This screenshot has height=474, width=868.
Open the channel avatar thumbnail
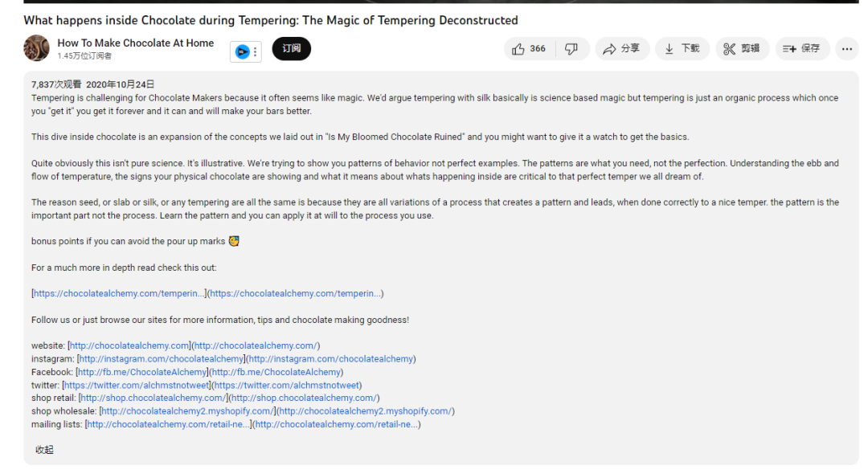click(x=36, y=48)
